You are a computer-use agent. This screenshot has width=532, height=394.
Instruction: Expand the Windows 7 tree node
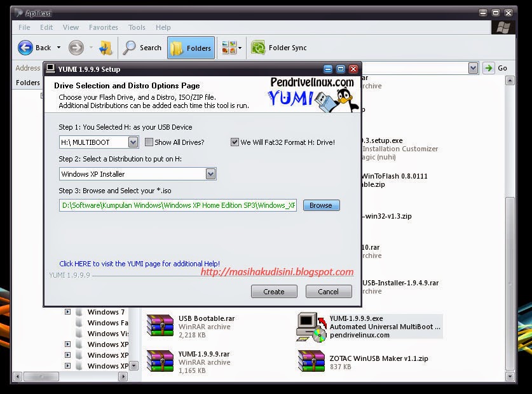[x=67, y=311]
